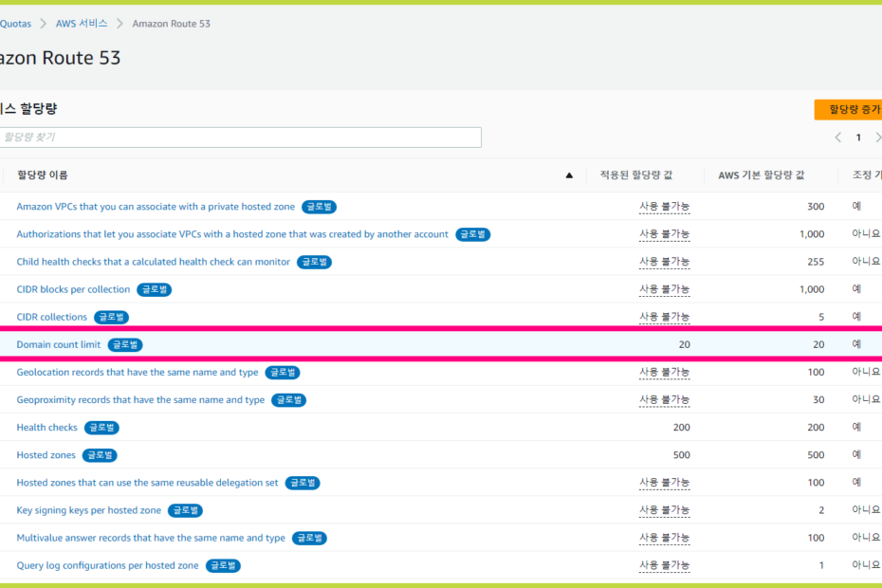The width and height of the screenshot is (882, 588).
Task: Open Query log configurations quota link
Action: 107,565
